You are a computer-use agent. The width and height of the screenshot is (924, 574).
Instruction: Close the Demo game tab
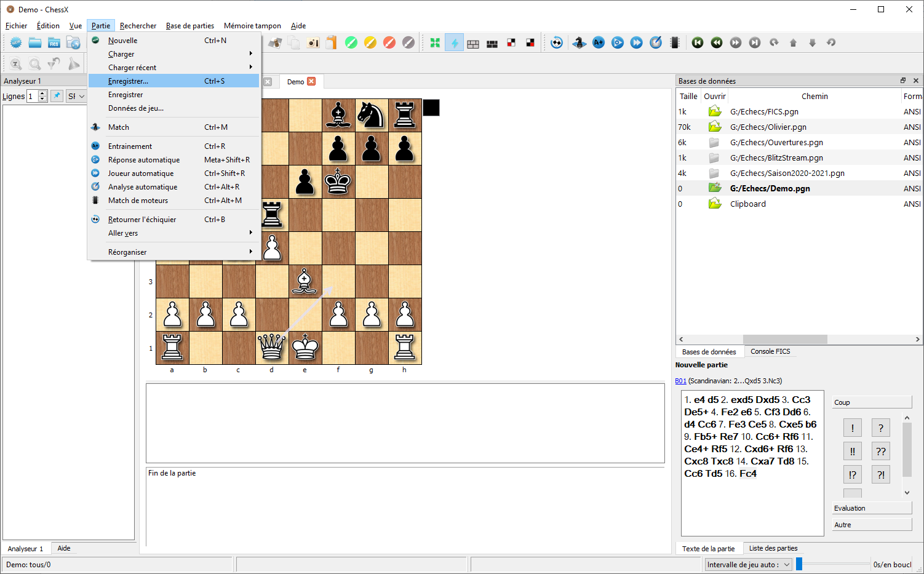[x=311, y=82]
